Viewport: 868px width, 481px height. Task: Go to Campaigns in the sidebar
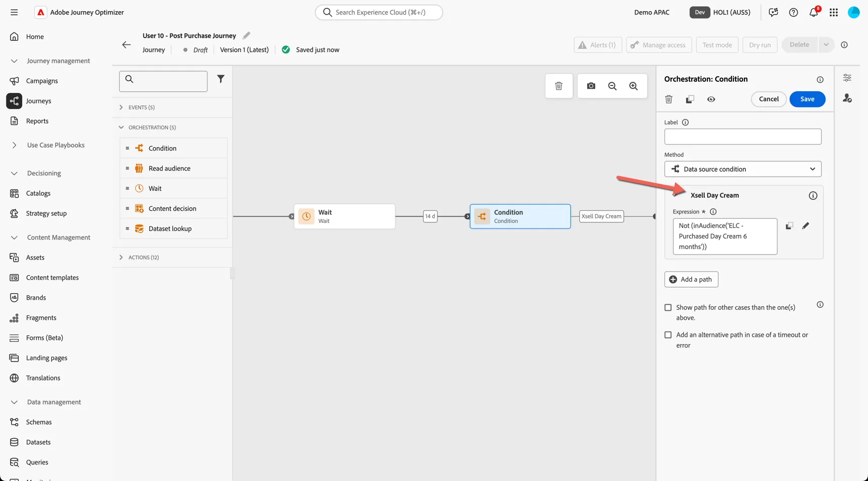tap(42, 81)
